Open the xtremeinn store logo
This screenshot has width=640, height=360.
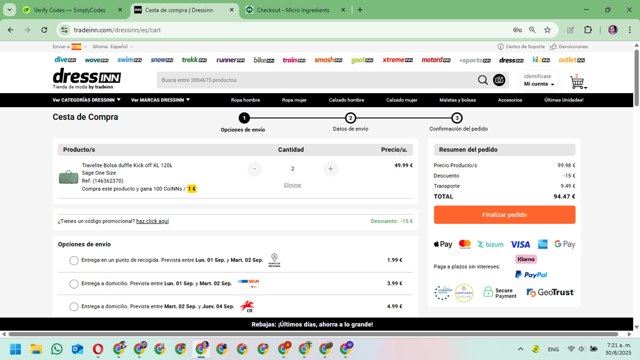coord(398,60)
